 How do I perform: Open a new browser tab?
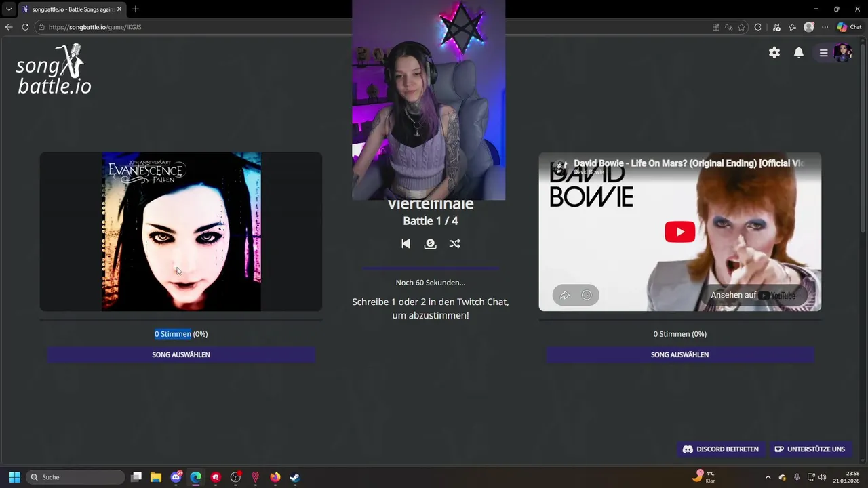click(x=136, y=9)
